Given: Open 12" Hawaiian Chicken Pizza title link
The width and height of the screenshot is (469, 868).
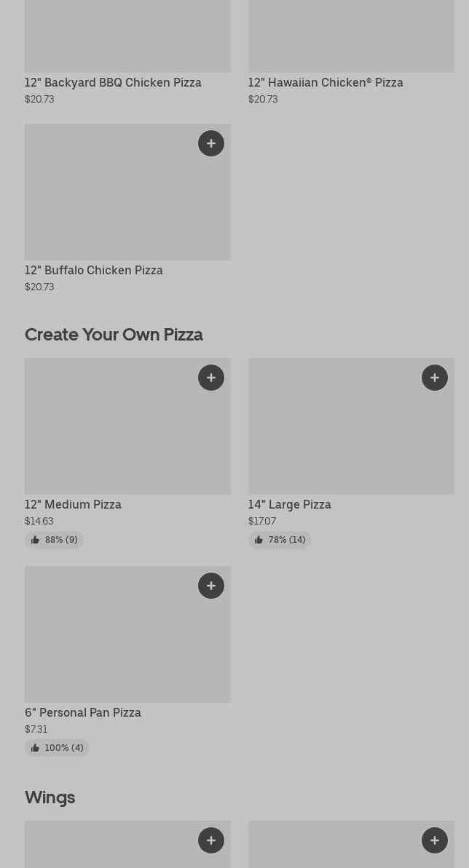Looking at the screenshot, I should point(326,83).
